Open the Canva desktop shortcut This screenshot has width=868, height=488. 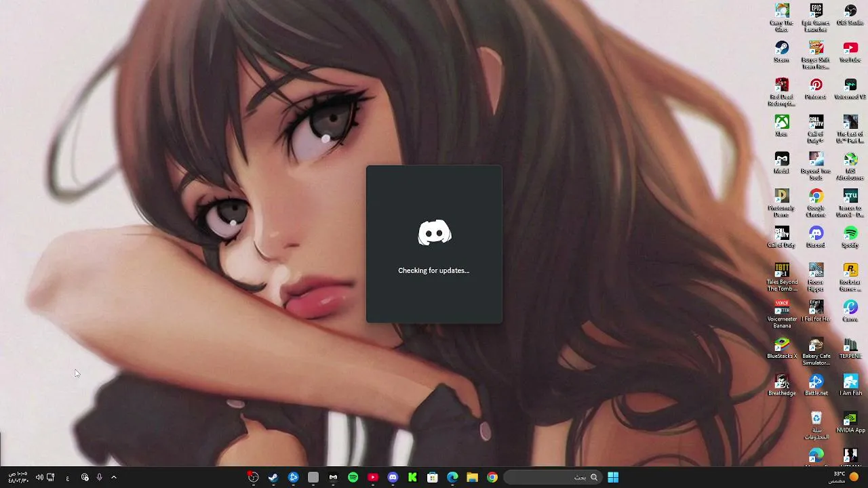pos(850,311)
